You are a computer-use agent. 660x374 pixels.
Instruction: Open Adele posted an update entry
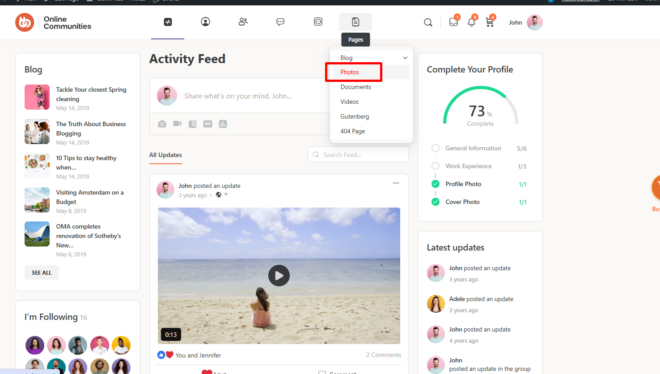[481, 299]
